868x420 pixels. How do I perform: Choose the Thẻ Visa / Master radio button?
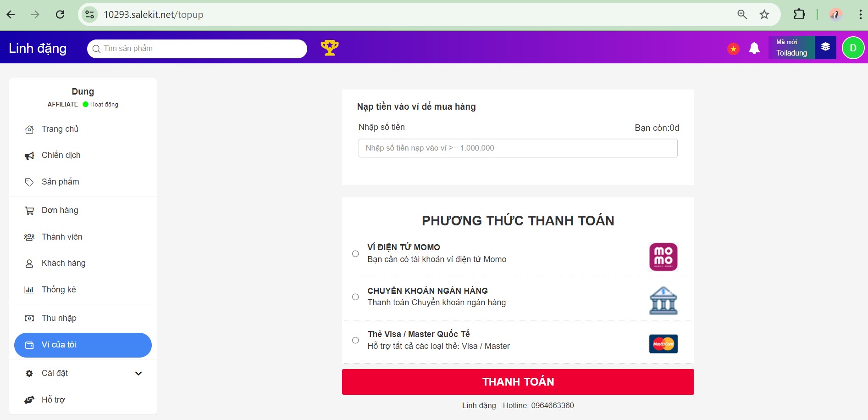pos(355,340)
